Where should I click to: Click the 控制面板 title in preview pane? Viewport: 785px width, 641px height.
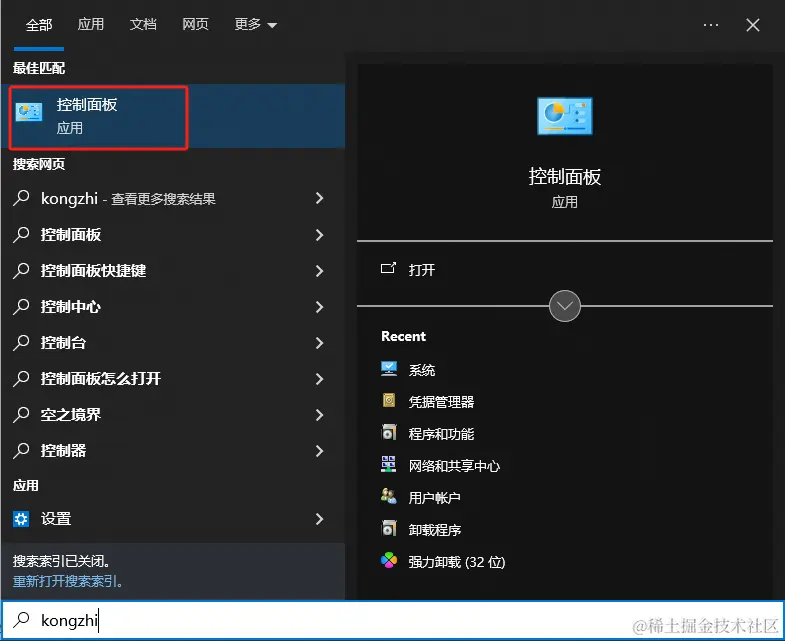565,177
